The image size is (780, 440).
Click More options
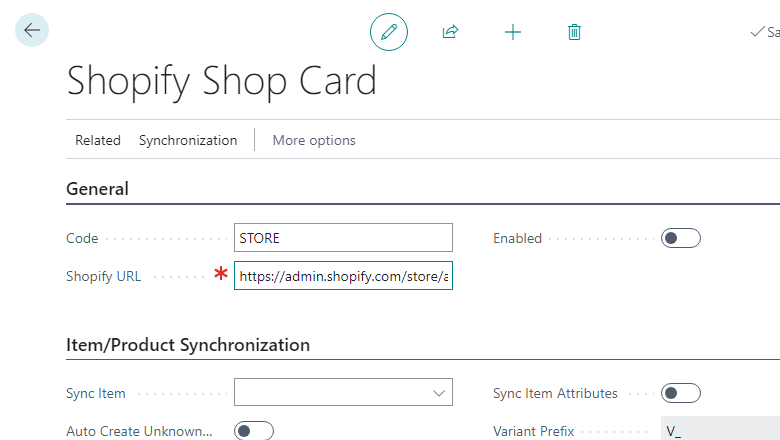pyautogui.click(x=314, y=140)
